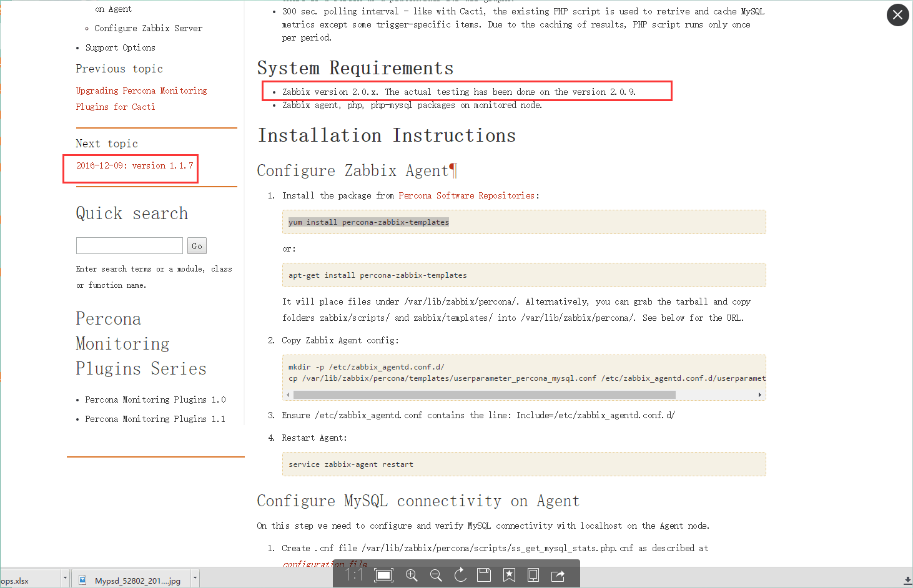Click the Go search button

coord(197,246)
